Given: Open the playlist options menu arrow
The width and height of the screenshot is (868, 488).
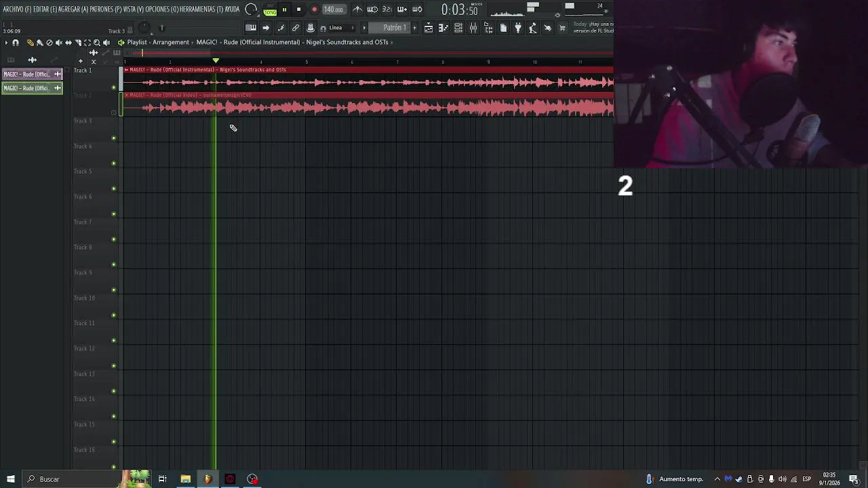Looking at the screenshot, I should coord(6,42).
